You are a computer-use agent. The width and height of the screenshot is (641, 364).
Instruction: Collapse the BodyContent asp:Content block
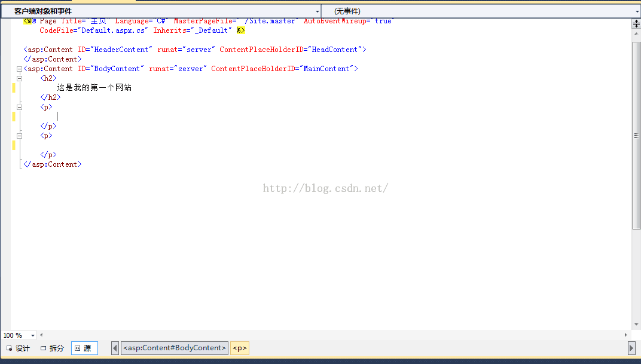pos(19,69)
